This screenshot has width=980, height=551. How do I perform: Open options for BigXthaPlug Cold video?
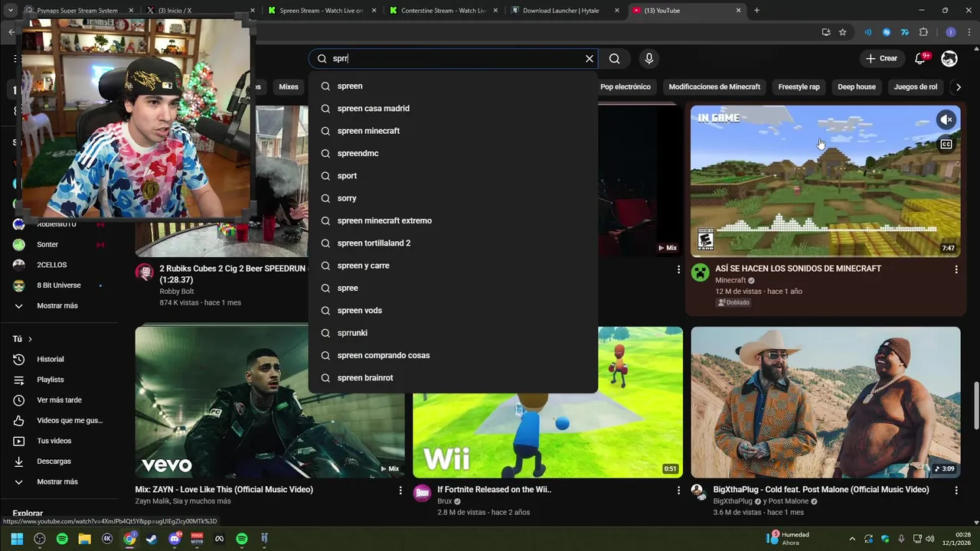tap(955, 490)
